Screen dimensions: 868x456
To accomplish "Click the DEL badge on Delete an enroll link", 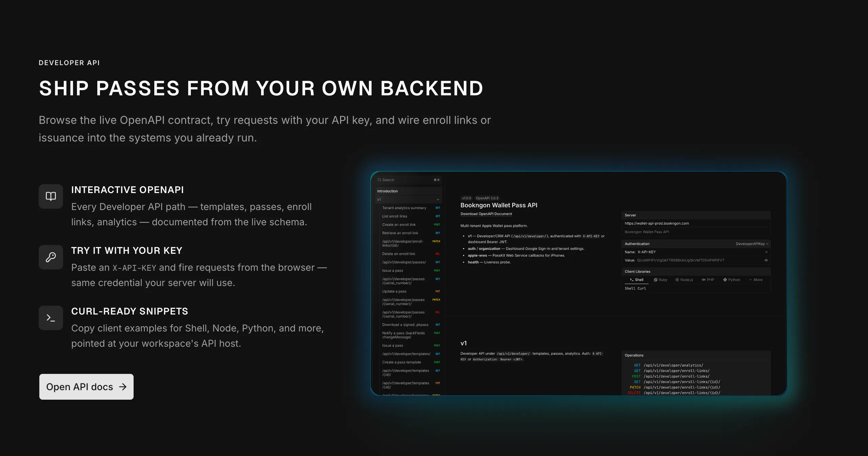I will pos(438,253).
